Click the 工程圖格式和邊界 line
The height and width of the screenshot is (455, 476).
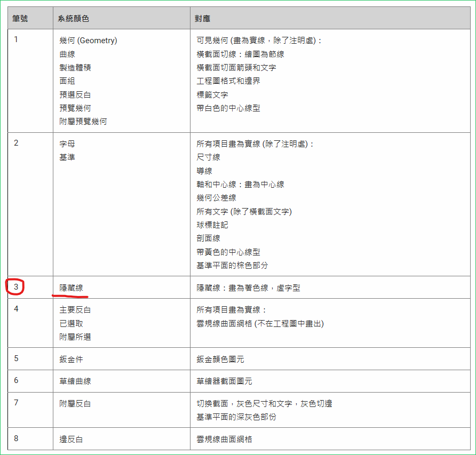pos(228,81)
